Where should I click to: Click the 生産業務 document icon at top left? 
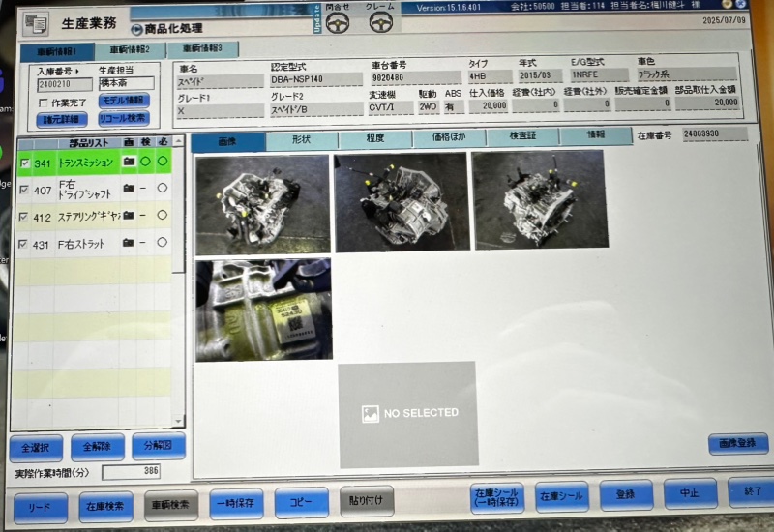37,24
